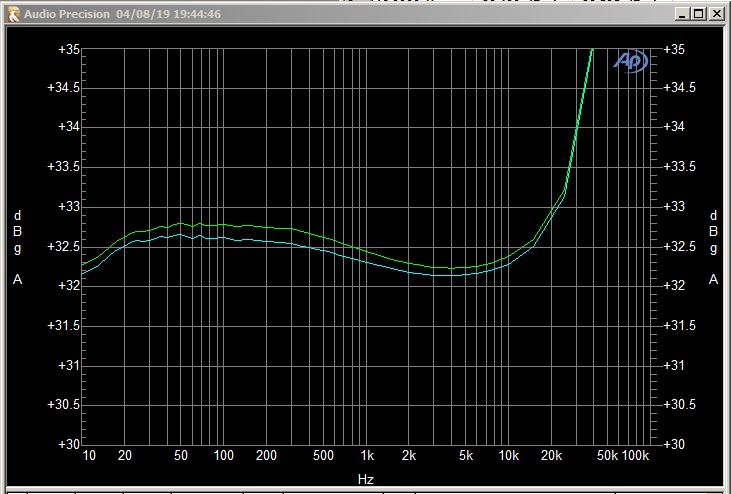Viewport: 731px width, 494px height.
Task: Click the Audio Precision title bar app icon
Action: tap(14, 14)
